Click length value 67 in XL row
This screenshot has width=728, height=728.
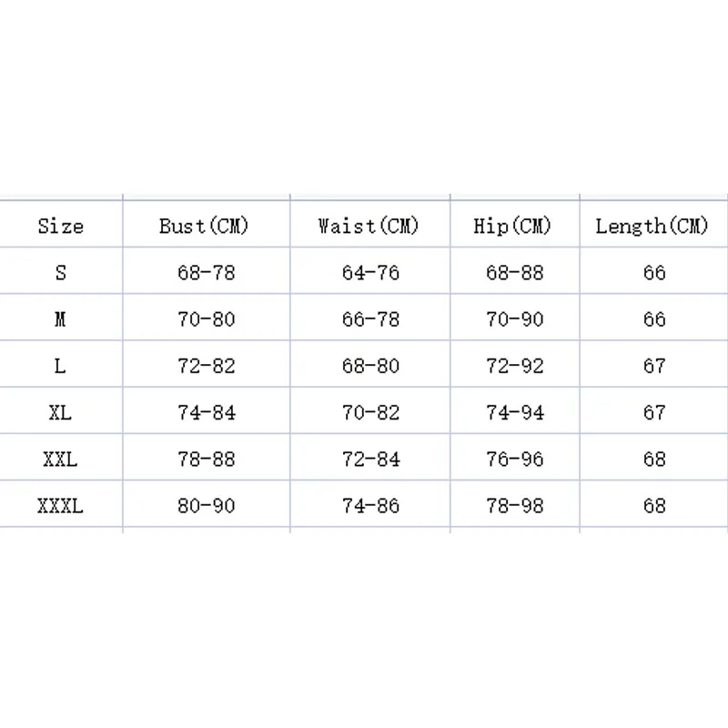click(x=654, y=412)
